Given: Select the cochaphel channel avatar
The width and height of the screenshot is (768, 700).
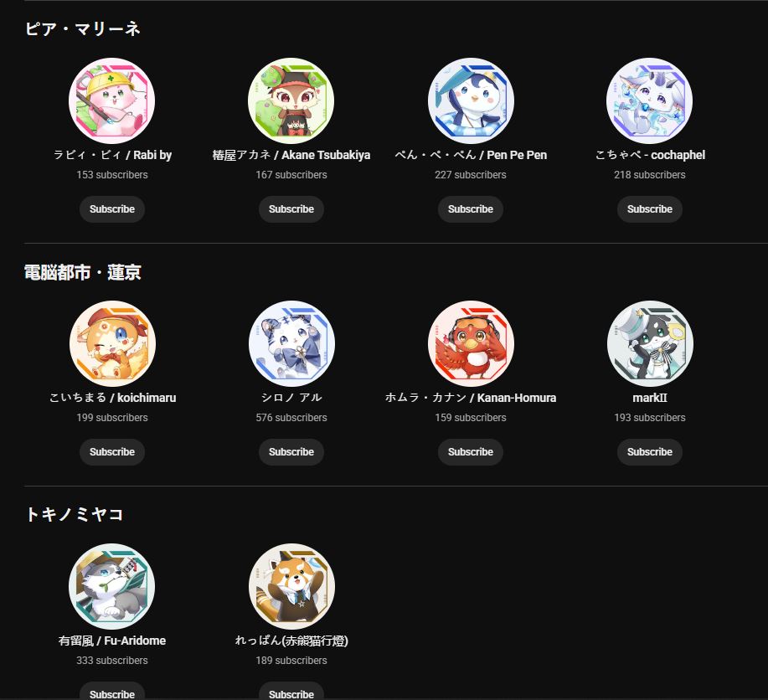Looking at the screenshot, I should click(x=649, y=101).
